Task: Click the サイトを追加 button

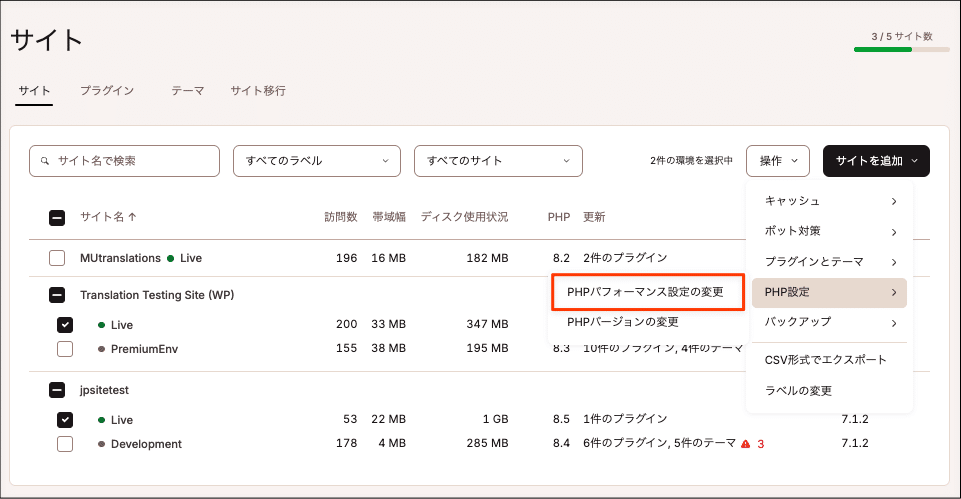Action: click(x=876, y=161)
